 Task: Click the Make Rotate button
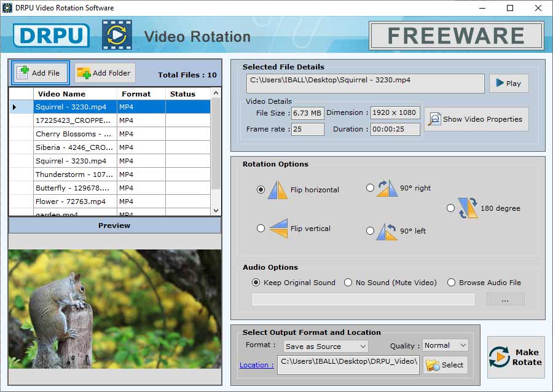[x=516, y=357]
